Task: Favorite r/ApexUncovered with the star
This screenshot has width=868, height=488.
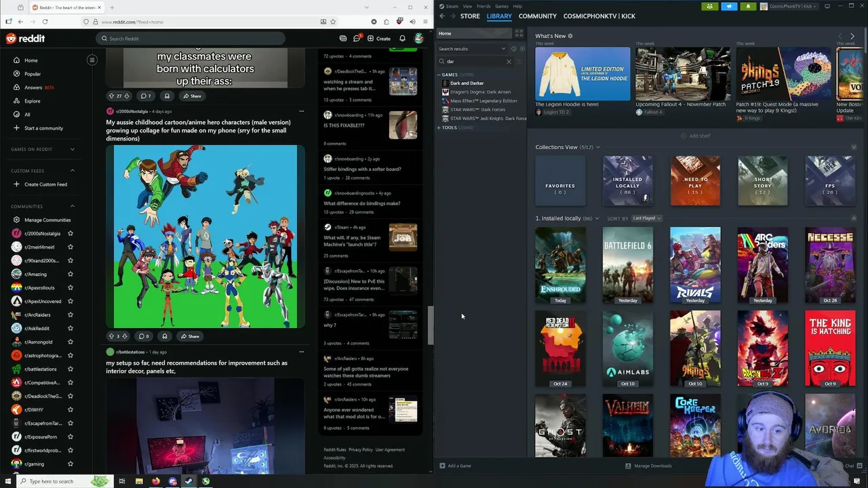Action: pos(70,301)
